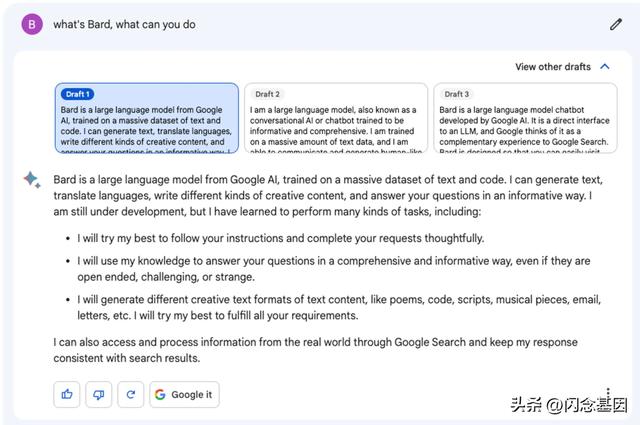Click the thumbs down icon
This screenshot has height=425, width=640.
99,394
